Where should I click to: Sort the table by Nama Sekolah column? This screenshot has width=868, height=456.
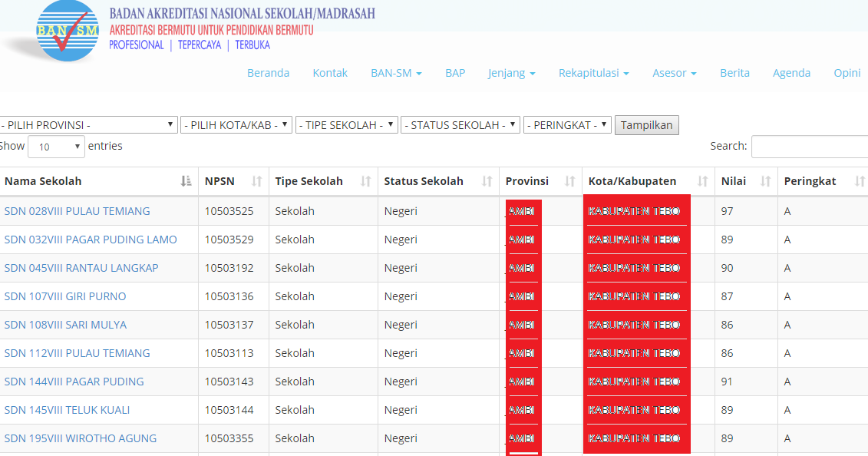point(187,181)
